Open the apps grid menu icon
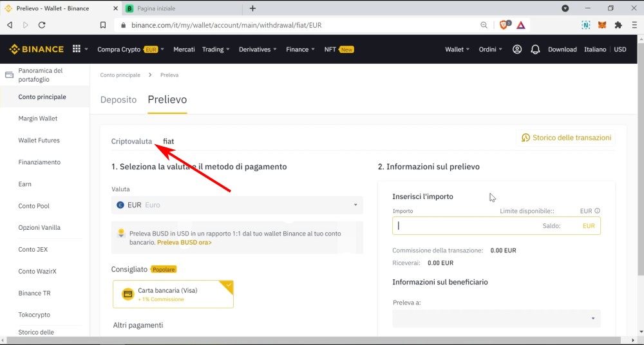 click(77, 49)
